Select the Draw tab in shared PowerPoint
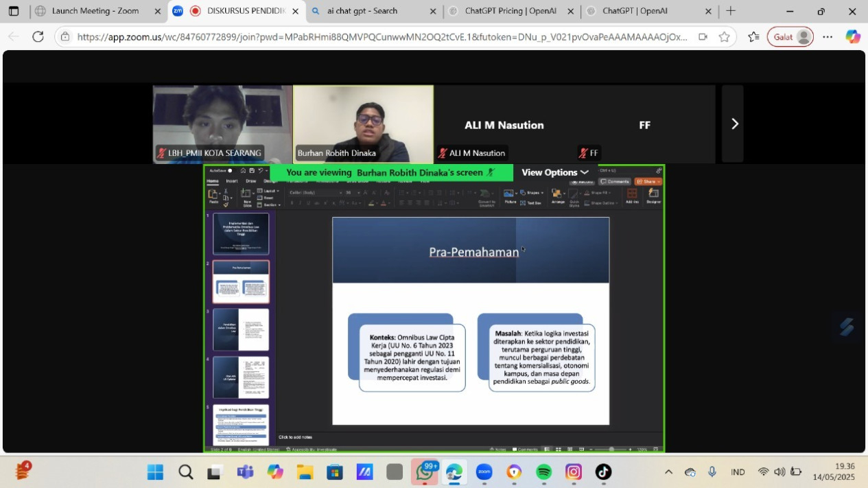This screenshot has height=488, width=868. coord(250,181)
